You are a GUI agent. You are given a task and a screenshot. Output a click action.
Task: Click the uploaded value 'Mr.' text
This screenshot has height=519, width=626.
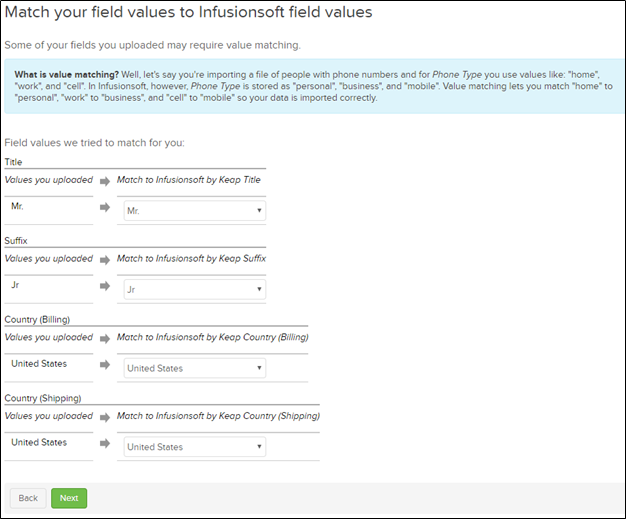point(17,206)
